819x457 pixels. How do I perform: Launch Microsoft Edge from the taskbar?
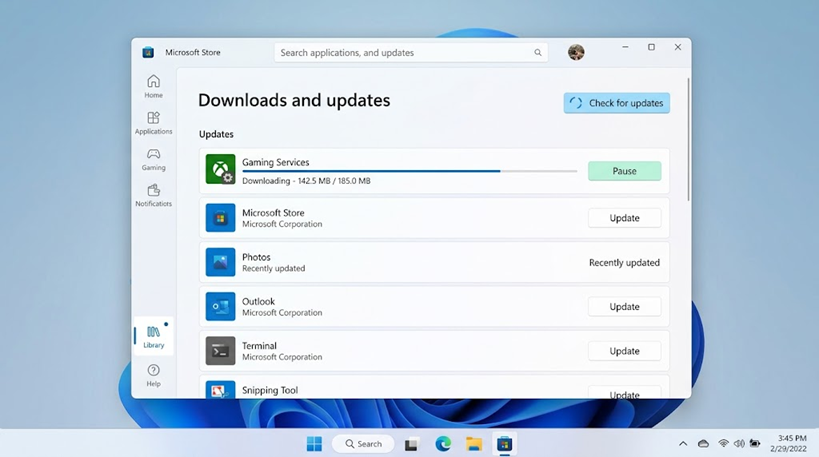click(x=443, y=444)
